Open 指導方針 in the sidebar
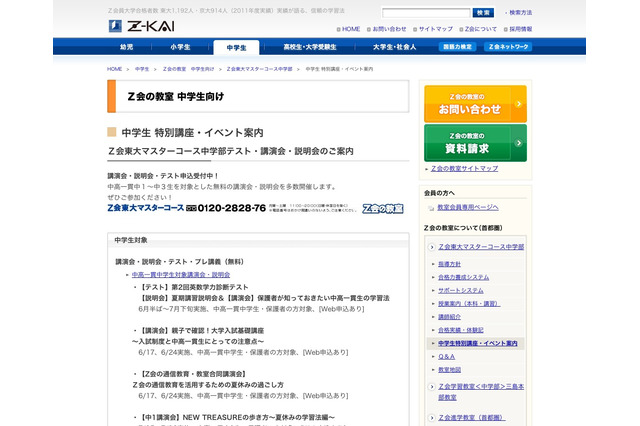The image size is (640, 426). [449, 264]
